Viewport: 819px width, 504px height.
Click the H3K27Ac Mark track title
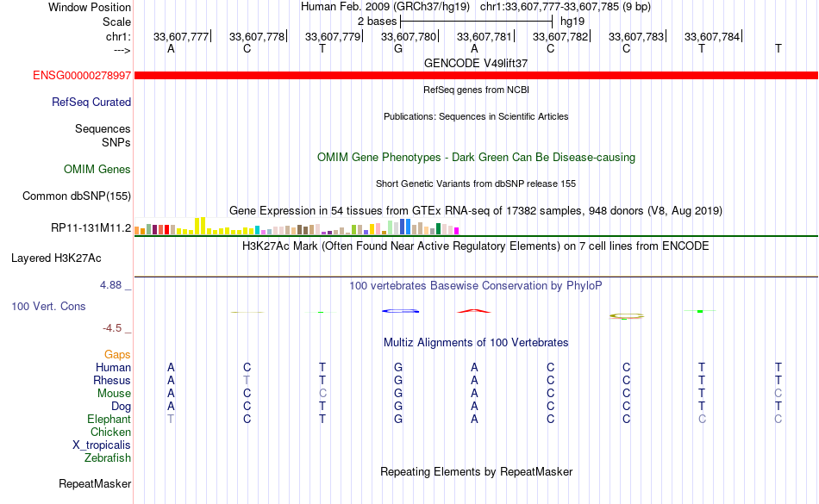(x=476, y=246)
